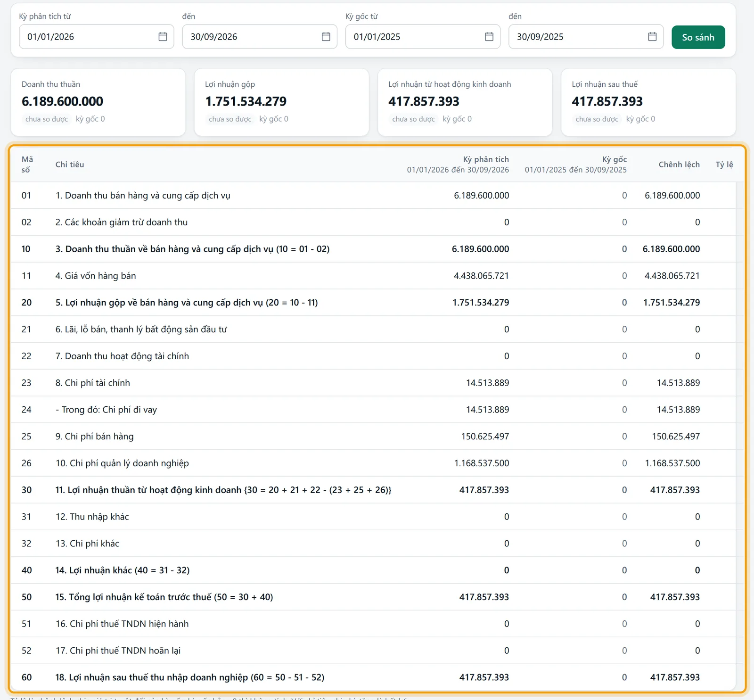The width and height of the screenshot is (754, 700).
Task: Focus the 'Kỳ gốc từ' date field
Action: click(x=423, y=37)
